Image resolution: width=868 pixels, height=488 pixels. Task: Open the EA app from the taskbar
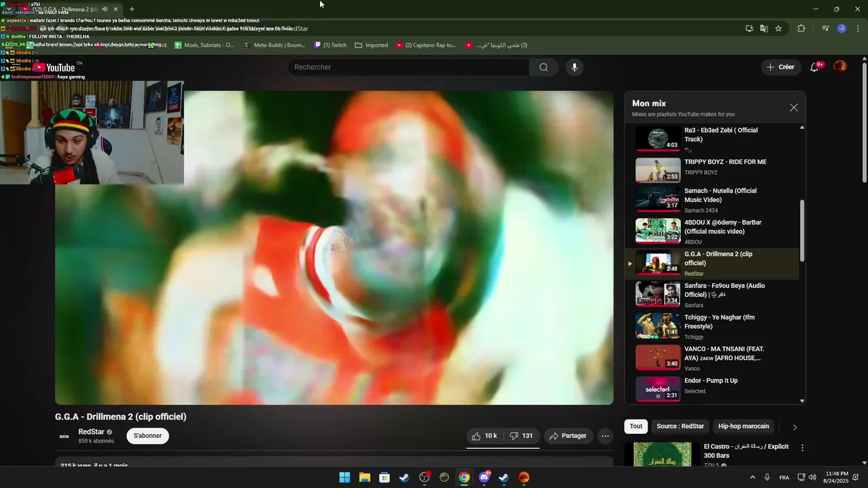click(524, 477)
